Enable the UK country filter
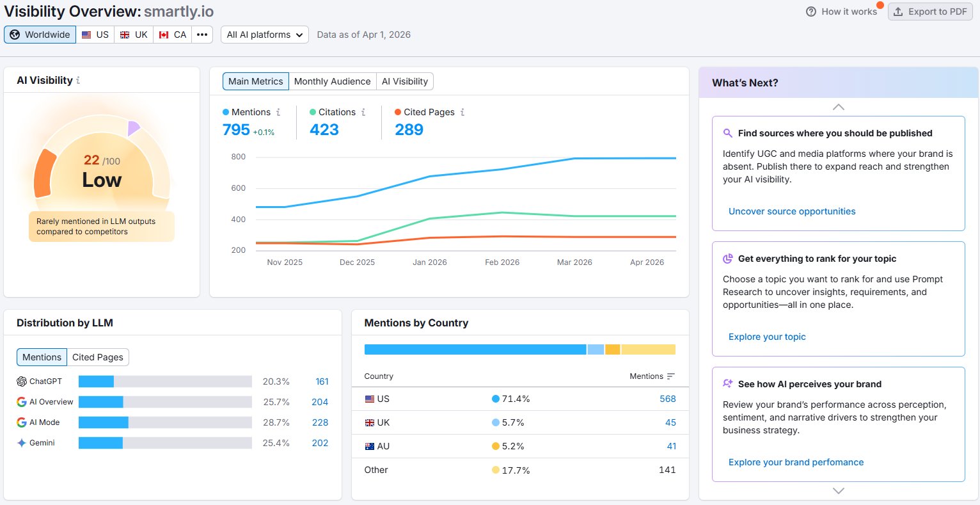980x505 pixels. (x=133, y=35)
